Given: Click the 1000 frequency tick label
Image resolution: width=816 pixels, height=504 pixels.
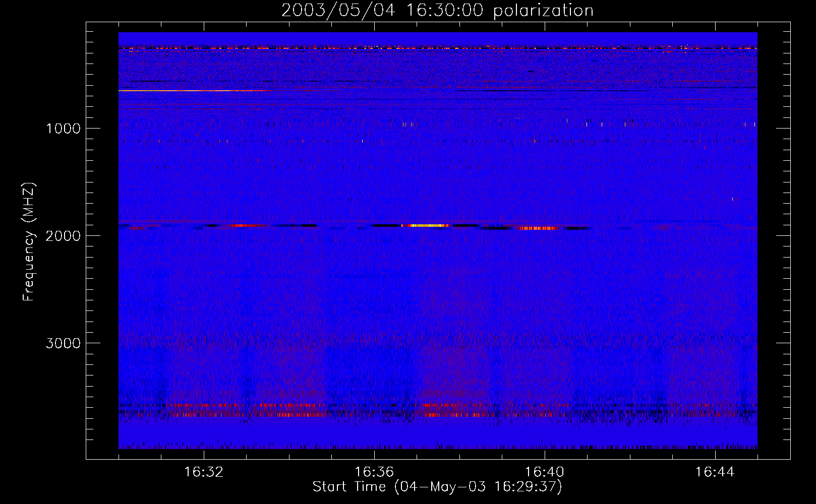Looking at the screenshot, I should [63, 129].
